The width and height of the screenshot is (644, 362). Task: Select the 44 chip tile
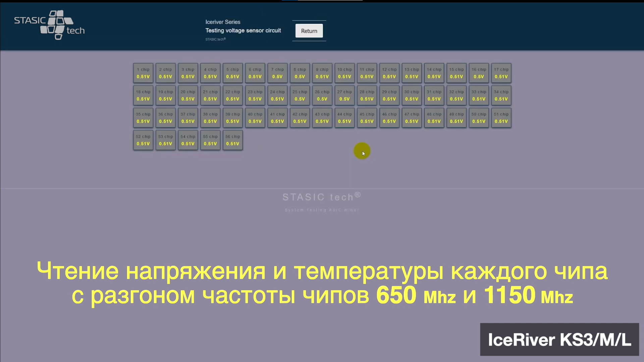[344, 118]
